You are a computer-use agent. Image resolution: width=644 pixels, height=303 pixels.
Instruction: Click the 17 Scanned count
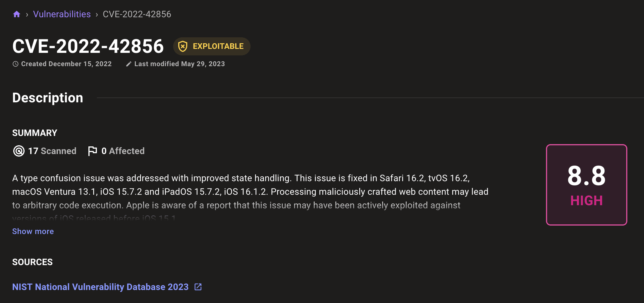pyautogui.click(x=52, y=151)
